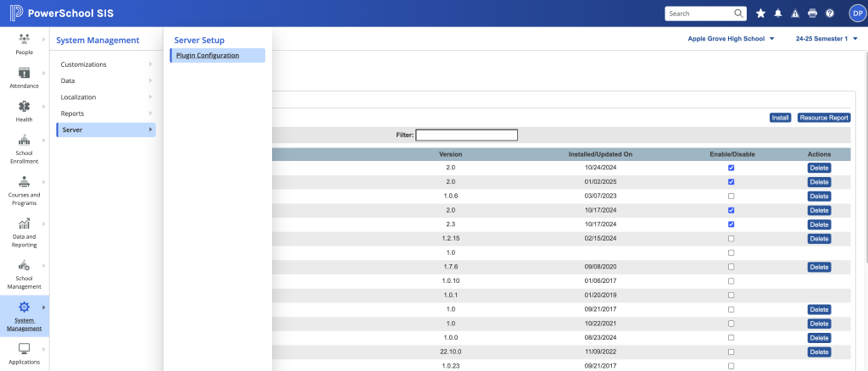Click the Resource Report button
This screenshot has height=371, width=868.
coord(824,118)
